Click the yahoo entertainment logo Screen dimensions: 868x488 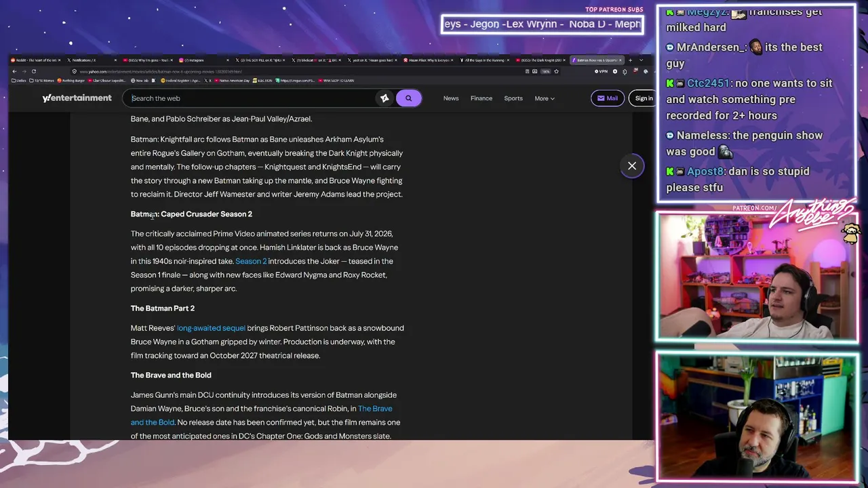coord(77,98)
